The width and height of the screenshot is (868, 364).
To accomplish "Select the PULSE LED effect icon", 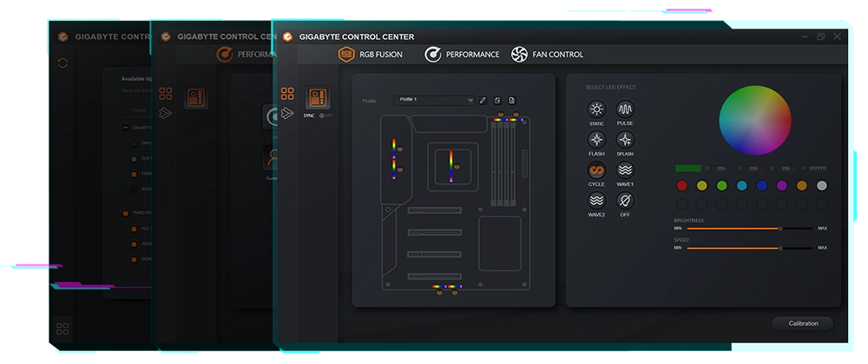I will click(625, 109).
